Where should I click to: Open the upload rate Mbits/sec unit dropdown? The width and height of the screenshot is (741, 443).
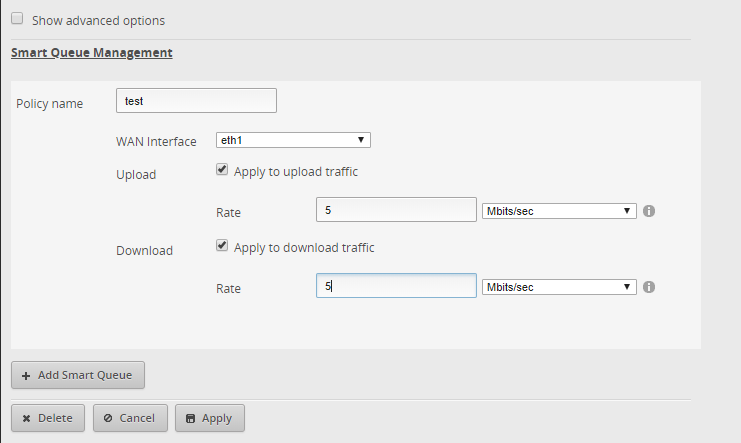click(x=558, y=211)
